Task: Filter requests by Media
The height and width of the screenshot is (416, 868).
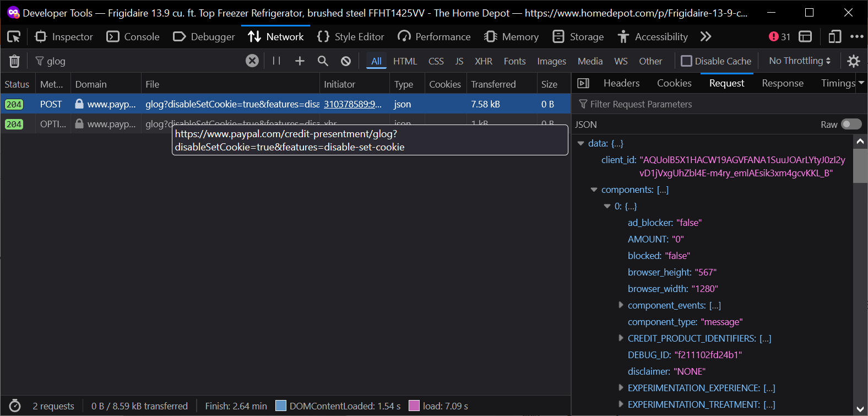Action: pyautogui.click(x=590, y=61)
